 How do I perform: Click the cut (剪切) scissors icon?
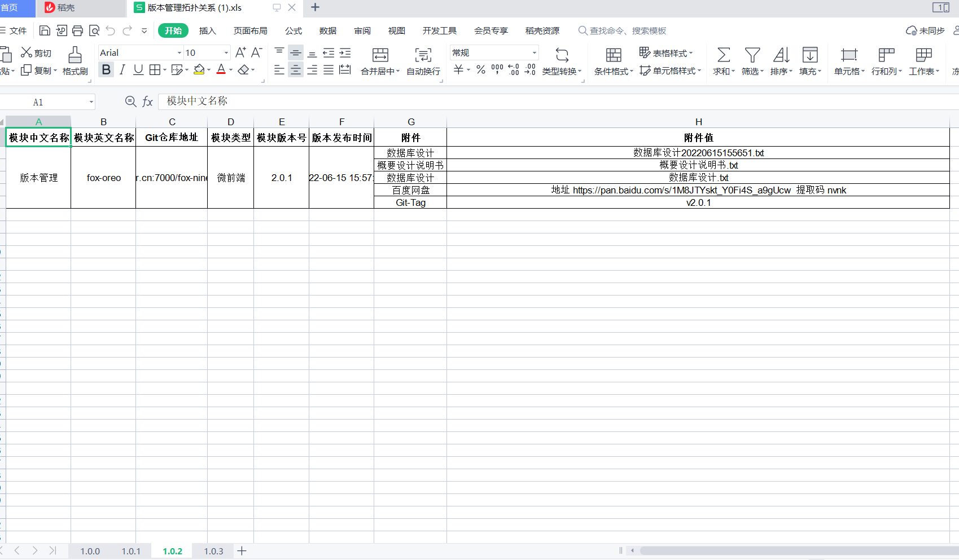(x=27, y=52)
